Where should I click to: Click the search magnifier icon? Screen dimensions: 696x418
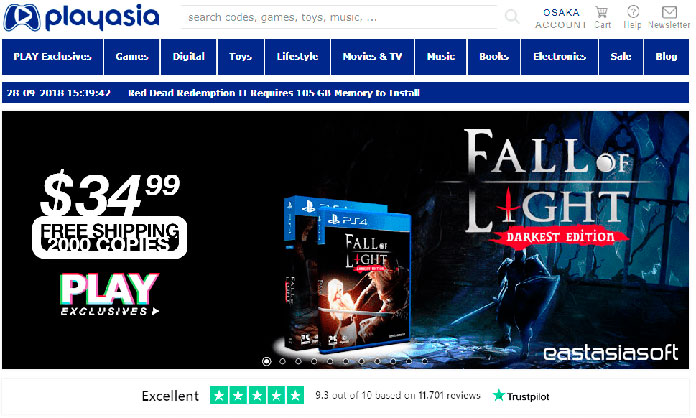(512, 17)
